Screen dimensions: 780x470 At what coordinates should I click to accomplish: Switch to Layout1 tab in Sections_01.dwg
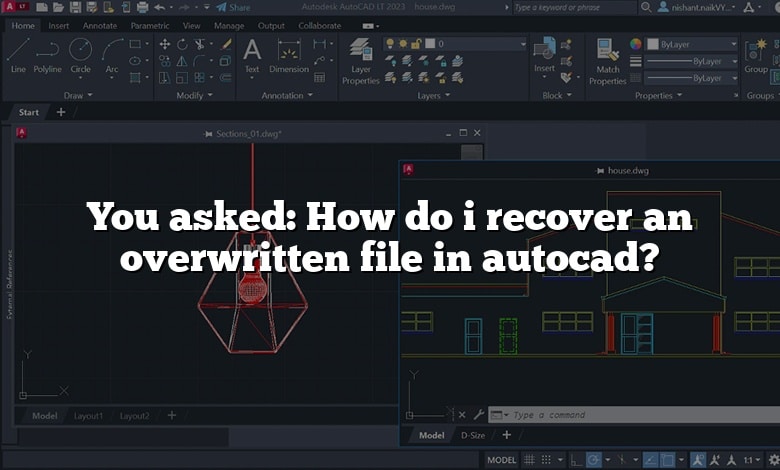point(88,416)
